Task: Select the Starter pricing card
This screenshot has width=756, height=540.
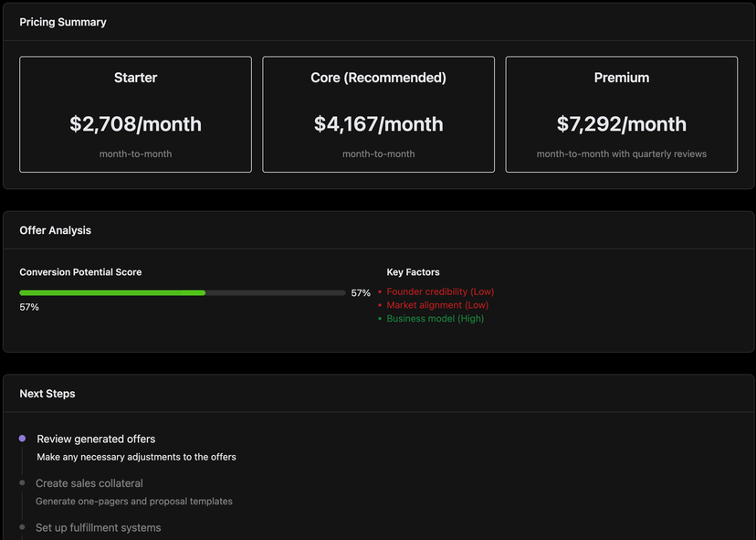Action: click(135, 113)
